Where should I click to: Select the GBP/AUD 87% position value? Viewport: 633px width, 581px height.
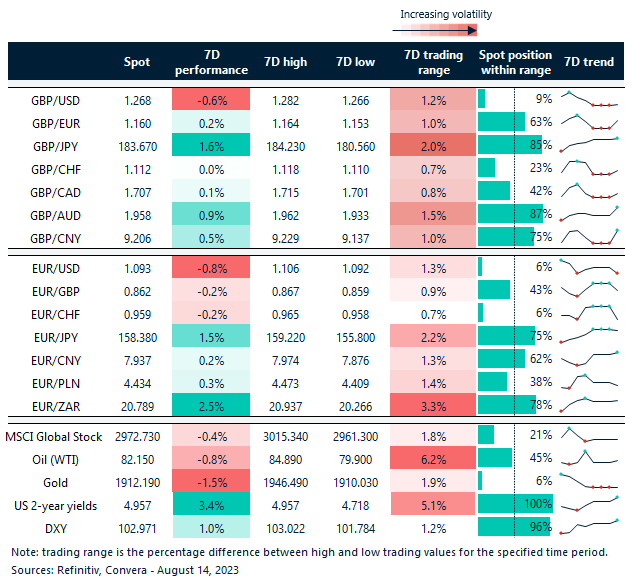[541, 214]
